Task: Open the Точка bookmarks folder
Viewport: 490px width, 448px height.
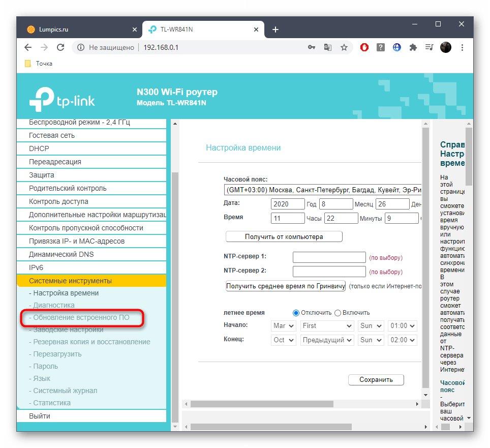Action: click(39, 64)
